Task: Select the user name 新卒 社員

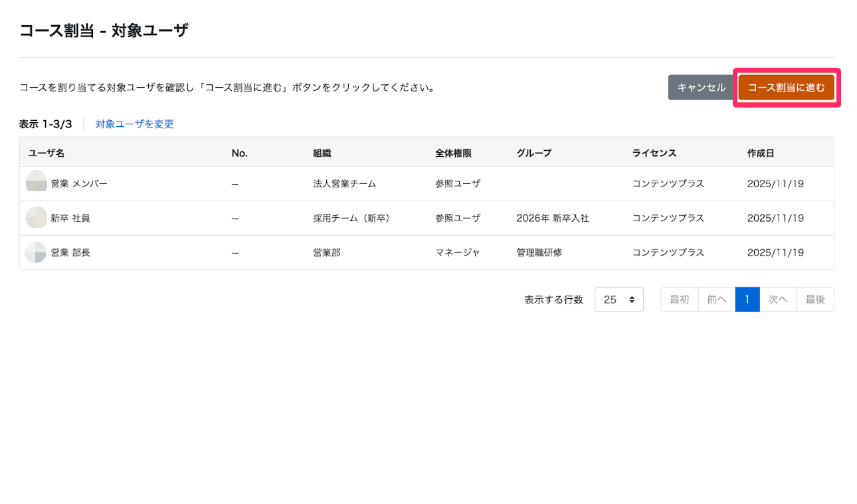Action: coord(70,218)
